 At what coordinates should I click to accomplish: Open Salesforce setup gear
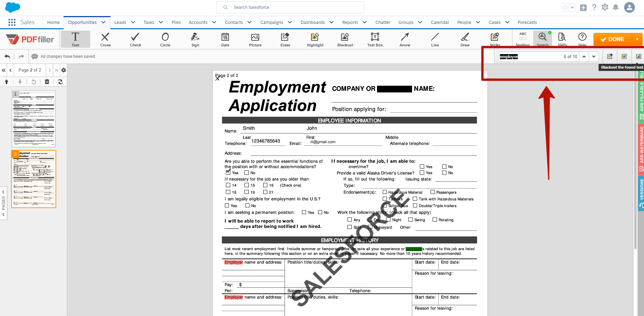(605, 7)
